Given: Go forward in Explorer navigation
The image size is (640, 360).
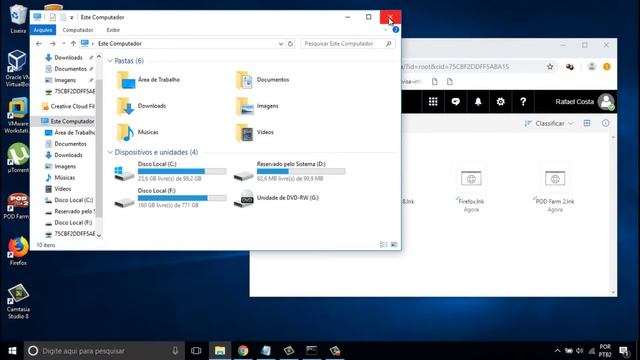Looking at the screenshot, I should (x=53, y=44).
